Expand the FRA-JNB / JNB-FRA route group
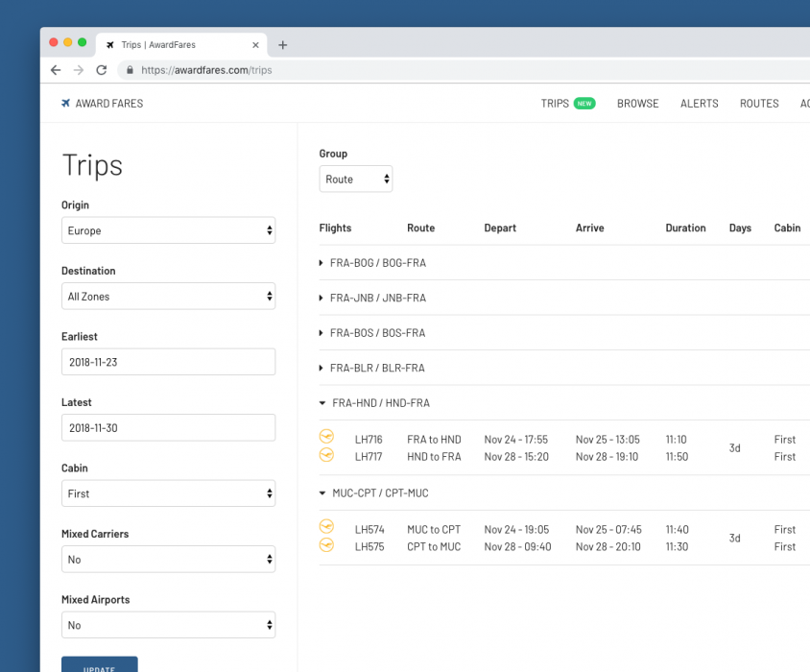 [x=377, y=298]
